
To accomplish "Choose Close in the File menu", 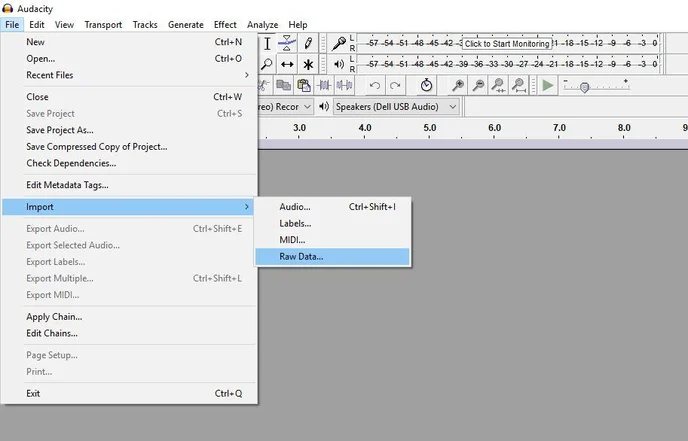I will tap(129, 97).
